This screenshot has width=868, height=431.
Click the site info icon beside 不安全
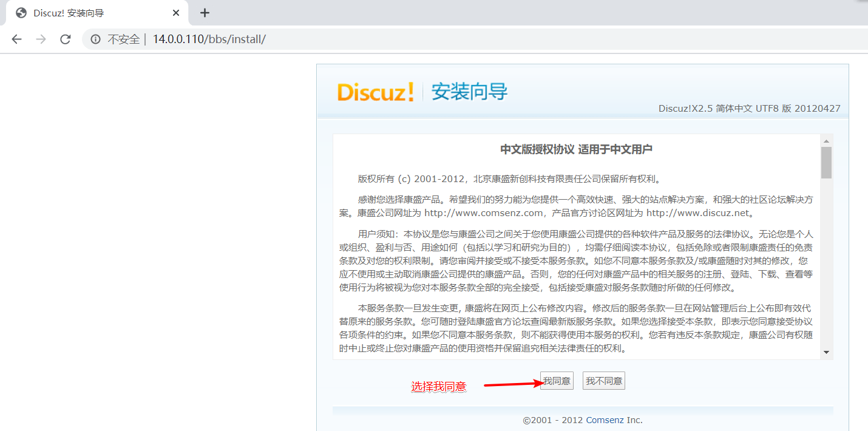pyautogui.click(x=95, y=39)
